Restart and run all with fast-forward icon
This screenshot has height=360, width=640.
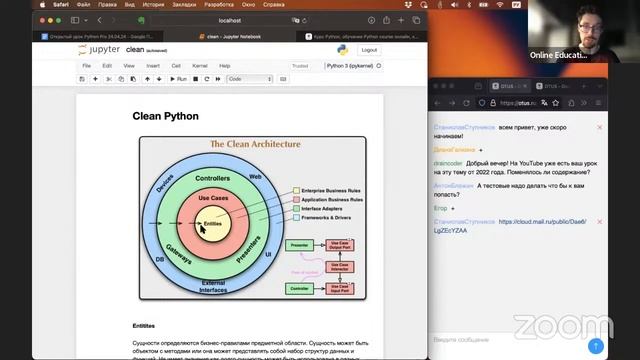218,79
